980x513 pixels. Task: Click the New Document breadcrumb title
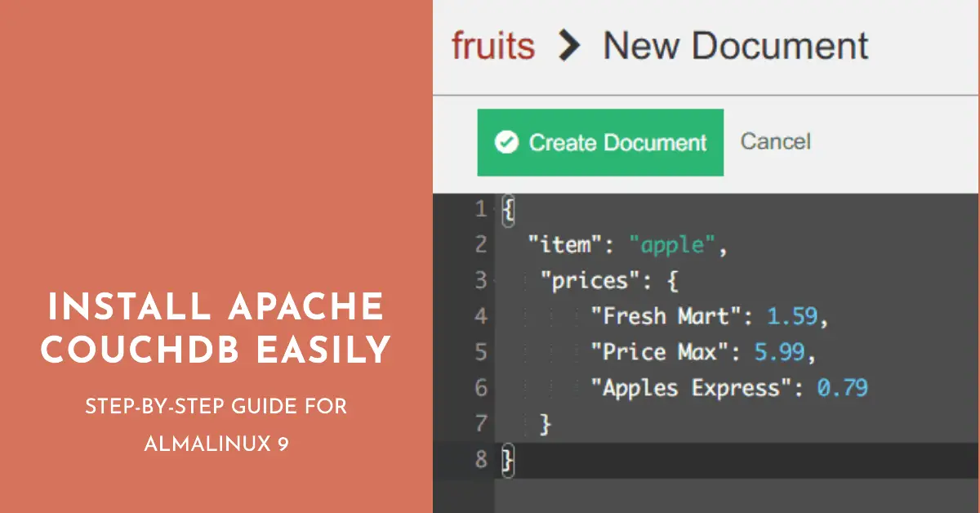pyautogui.click(x=735, y=47)
